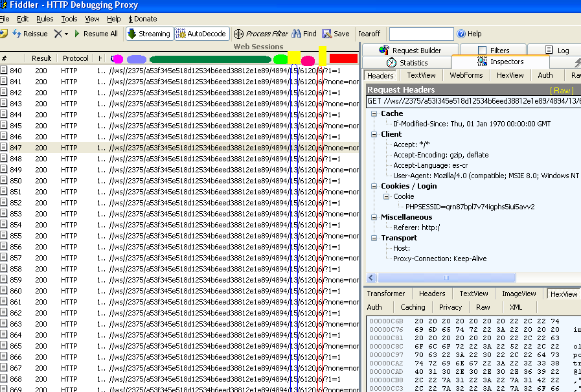Switch to the Filters tab
Screen dimensions: 581x392
[493, 50]
